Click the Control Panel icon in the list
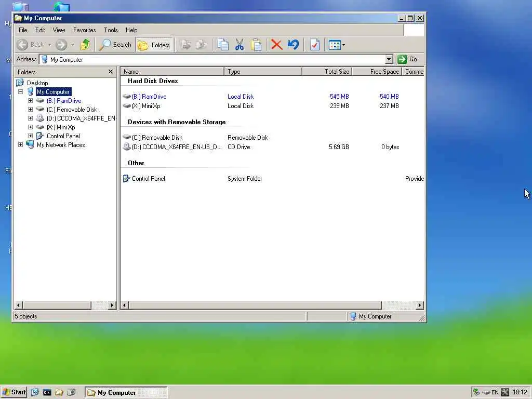Screen dimensions: 532x399 pyautogui.click(x=127, y=179)
